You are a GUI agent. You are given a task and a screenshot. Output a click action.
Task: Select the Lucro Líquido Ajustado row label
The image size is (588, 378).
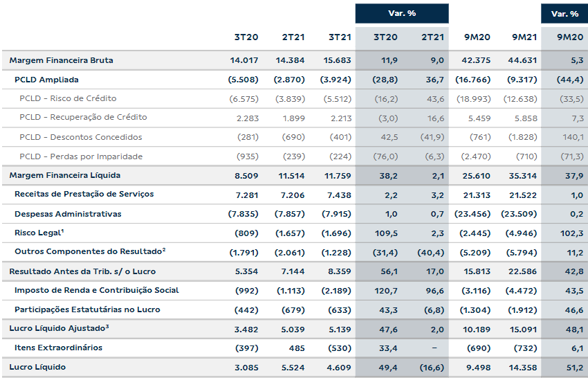click(59, 328)
